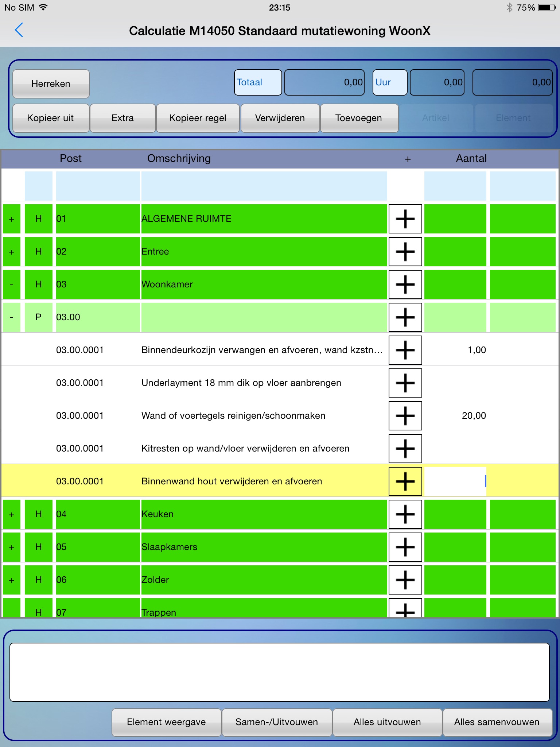Click the Samen-/Uitvouwen button
560x747 pixels.
[x=277, y=722]
